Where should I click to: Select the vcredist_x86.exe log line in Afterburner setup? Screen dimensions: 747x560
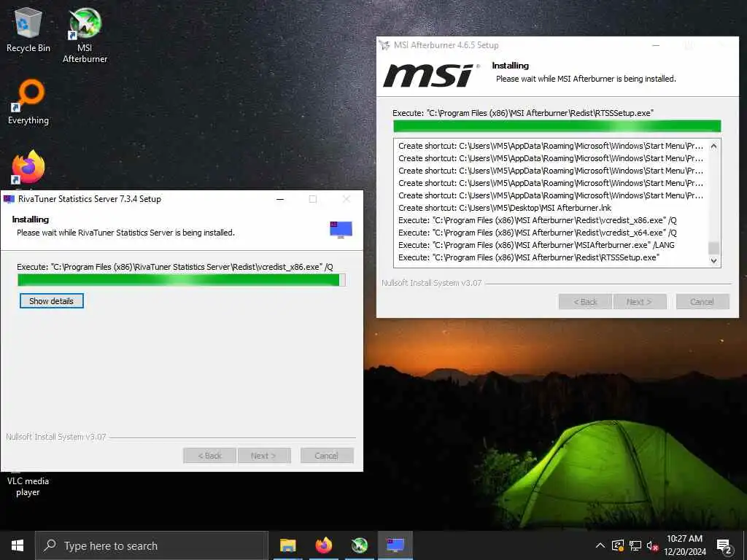(x=538, y=220)
